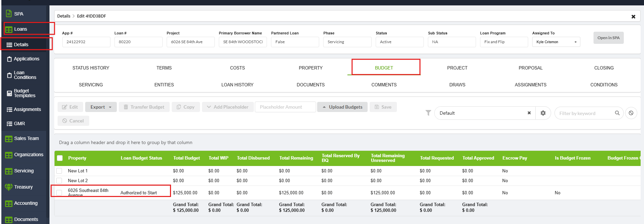Click the Transfer Budget button
Image resolution: width=644 pixels, height=224 pixels.
[144, 107]
